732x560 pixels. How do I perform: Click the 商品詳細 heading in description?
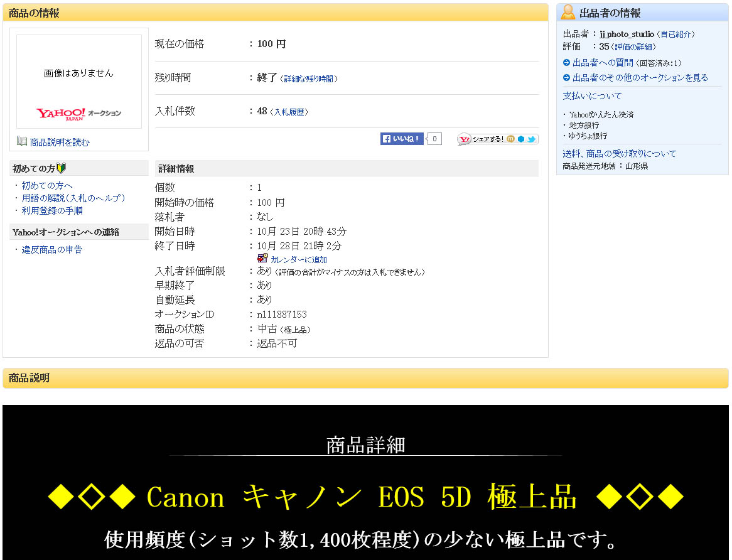pyautogui.click(x=365, y=445)
